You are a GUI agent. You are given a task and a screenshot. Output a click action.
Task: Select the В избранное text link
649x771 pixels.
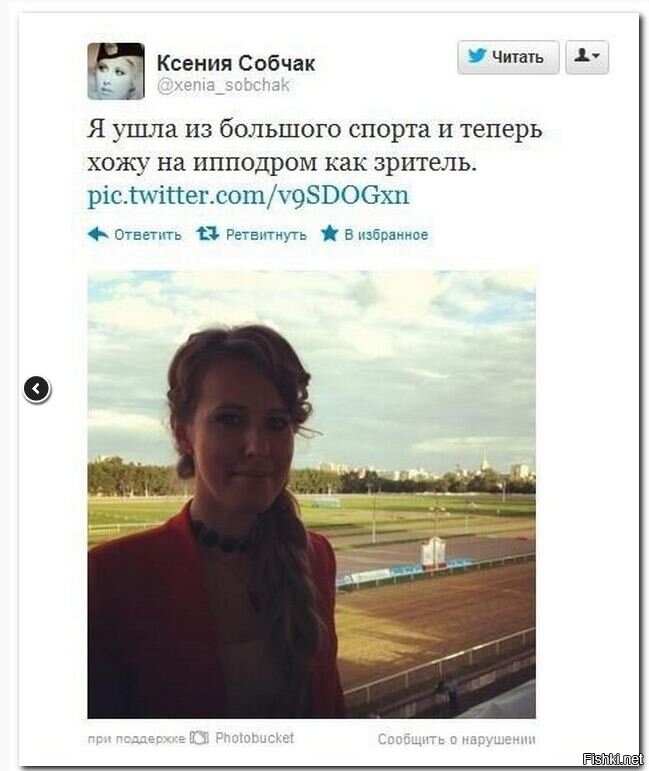(386, 235)
